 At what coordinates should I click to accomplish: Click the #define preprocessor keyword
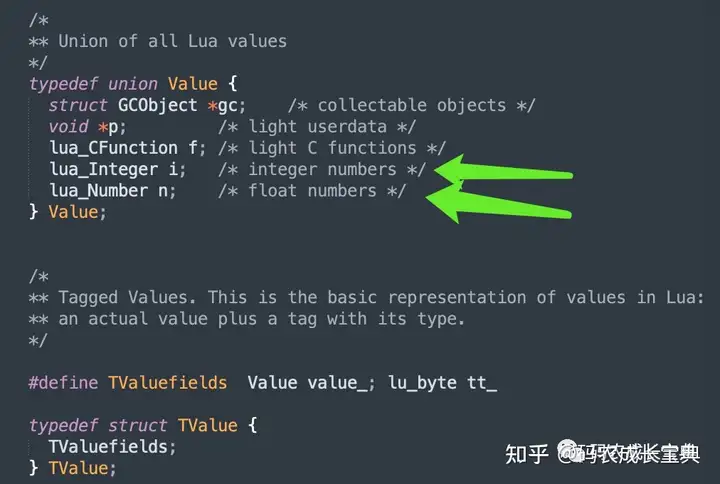(62, 383)
